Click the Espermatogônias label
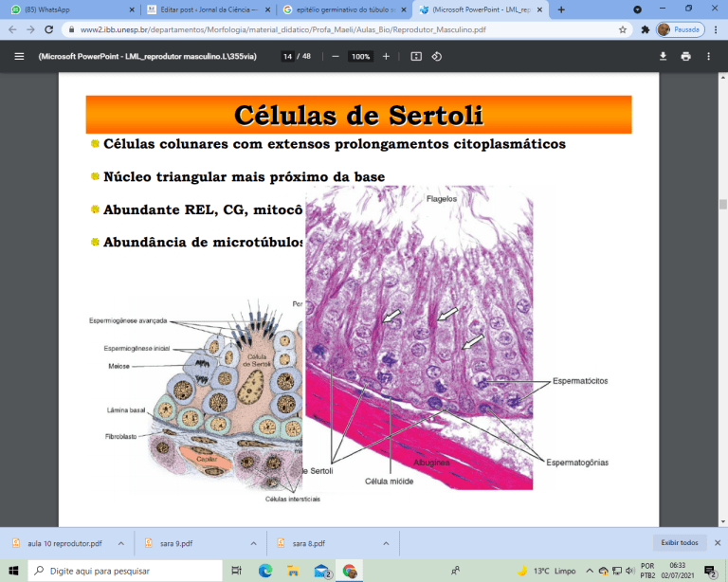This screenshot has width=728, height=582. [x=577, y=463]
